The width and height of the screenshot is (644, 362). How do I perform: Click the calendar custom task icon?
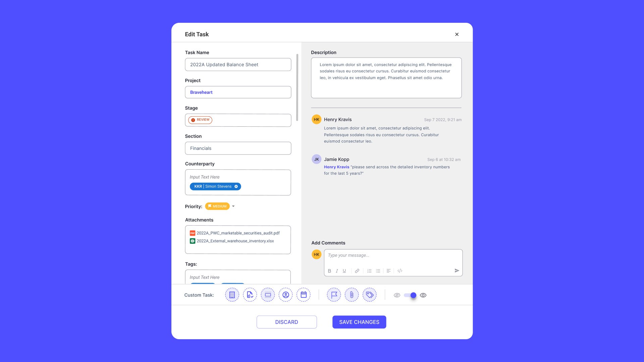[x=304, y=295]
